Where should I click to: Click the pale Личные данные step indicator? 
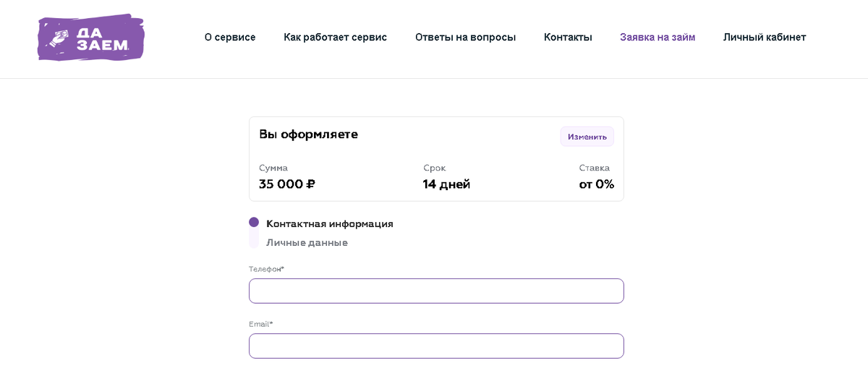tap(254, 241)
